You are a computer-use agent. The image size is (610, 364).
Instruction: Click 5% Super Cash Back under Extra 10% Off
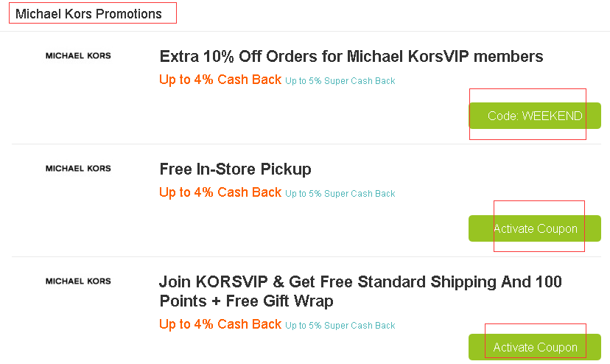point(340,81)
